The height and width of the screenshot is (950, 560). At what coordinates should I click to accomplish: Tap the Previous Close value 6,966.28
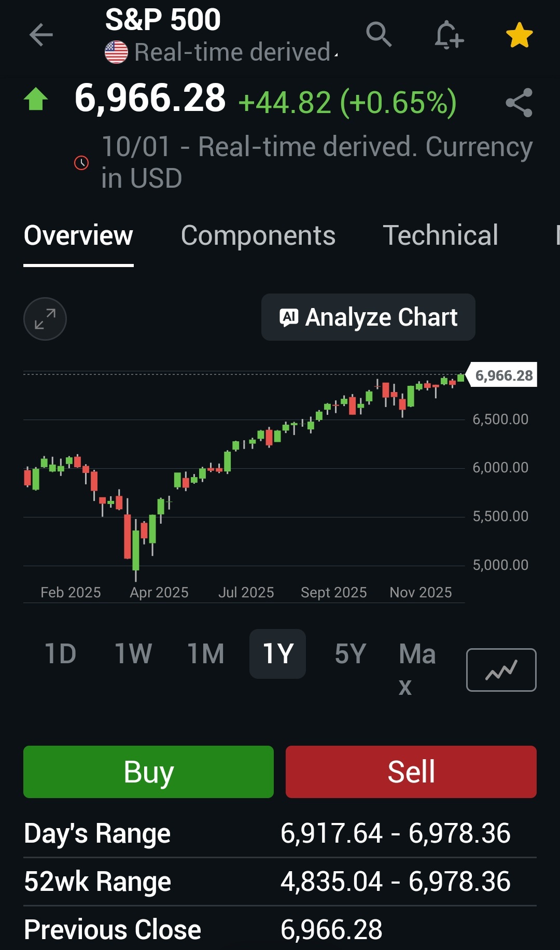click(x=331, y=930)
